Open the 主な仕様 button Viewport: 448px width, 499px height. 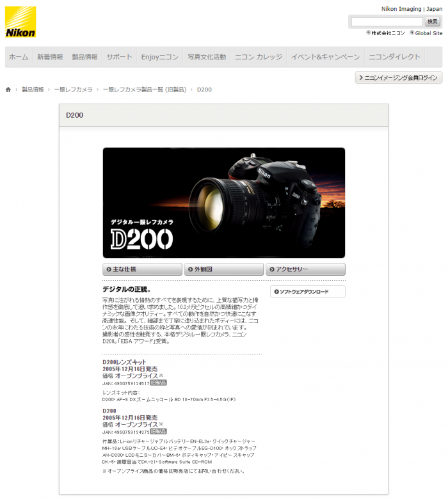[142, 269]
